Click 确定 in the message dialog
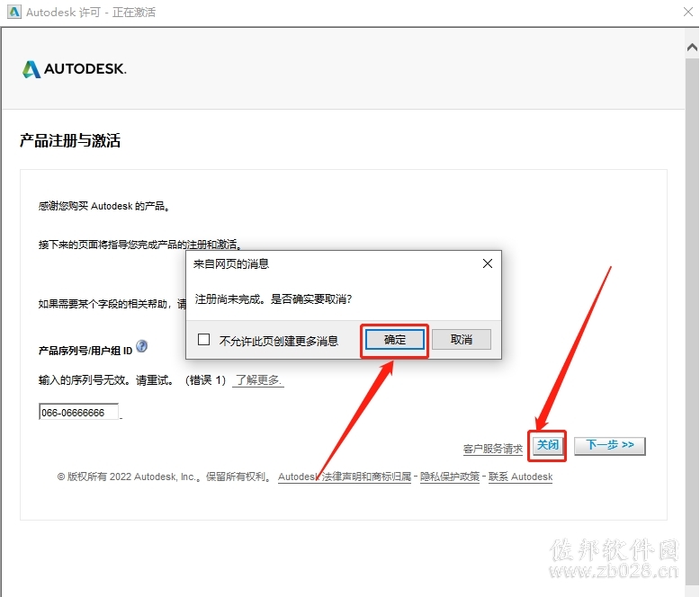Image resolution: width=700 pixels, height=597 pixels. point(395,340)
